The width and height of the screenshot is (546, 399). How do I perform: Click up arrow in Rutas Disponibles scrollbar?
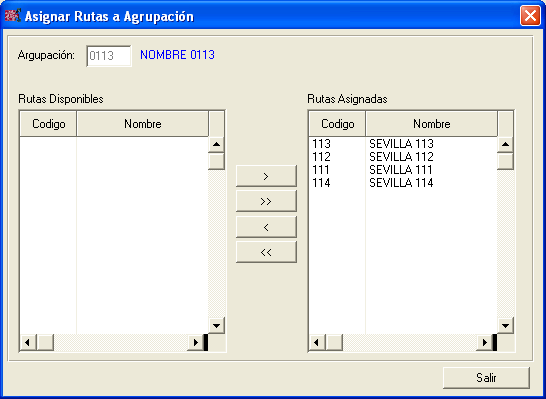click(x=216, y=144)
